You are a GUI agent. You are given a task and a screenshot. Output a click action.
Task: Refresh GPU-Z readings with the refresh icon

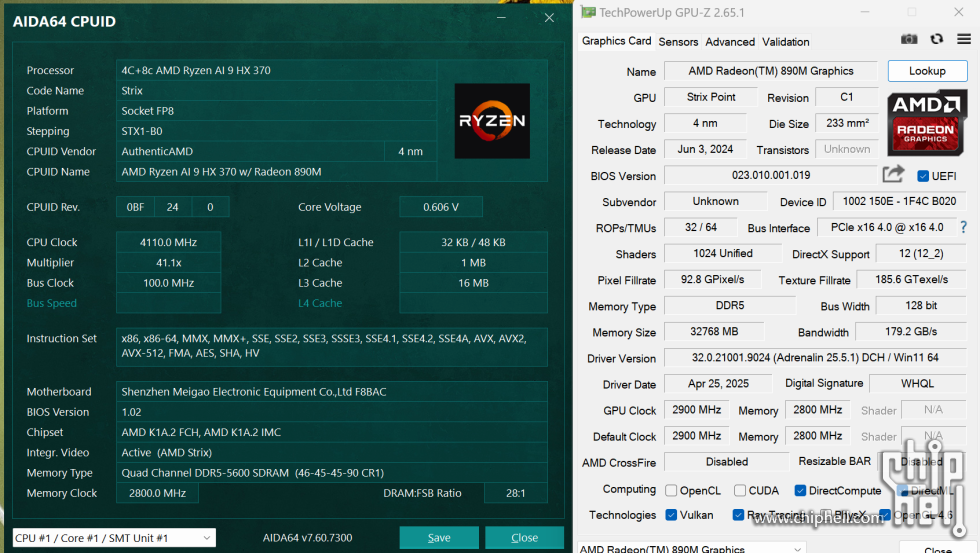pos(936,39)
